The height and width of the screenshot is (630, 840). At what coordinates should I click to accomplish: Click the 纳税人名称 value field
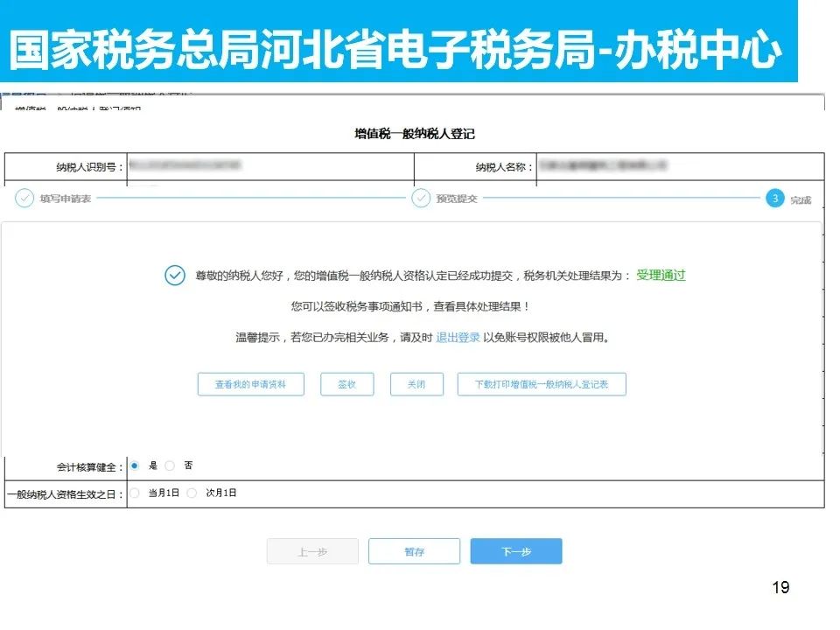pyautogui.click(x=681, y=166)
